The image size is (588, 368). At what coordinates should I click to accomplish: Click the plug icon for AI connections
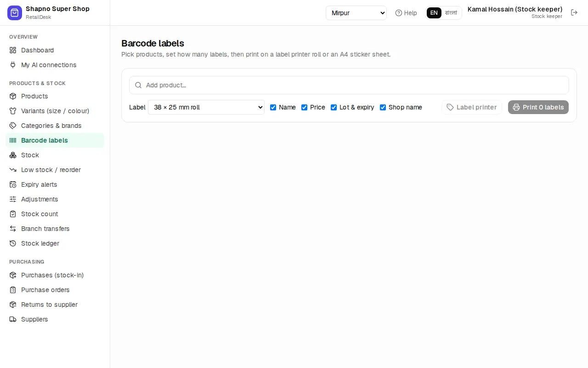pos(13,65)
